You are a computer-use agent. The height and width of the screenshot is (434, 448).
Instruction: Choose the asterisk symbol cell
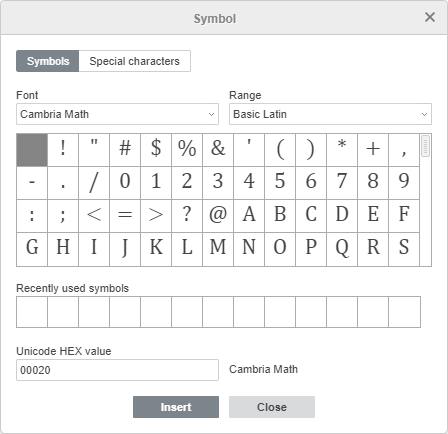coord(342,150)
